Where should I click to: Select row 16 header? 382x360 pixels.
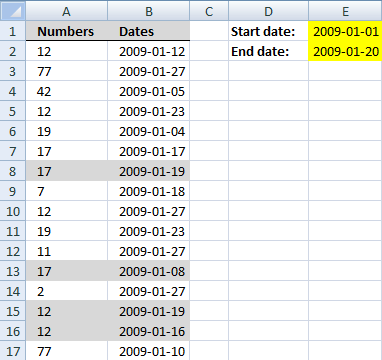point(13,331)
